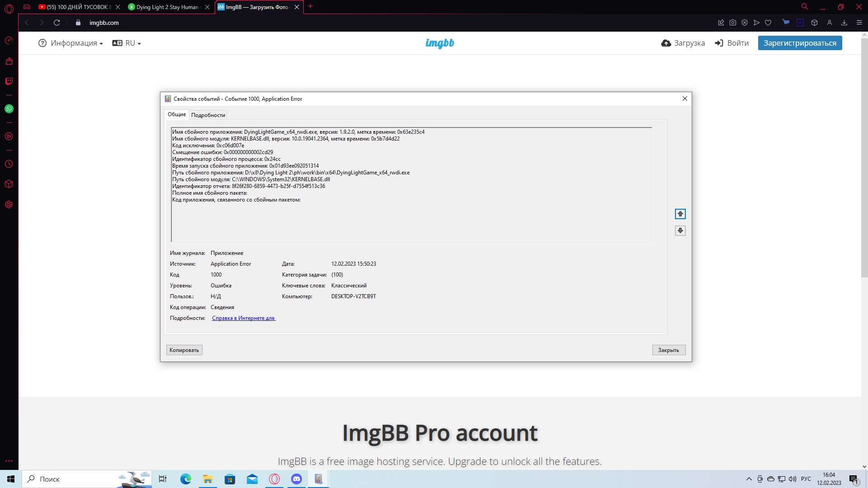Viewport: 868px width, 488px height.
Task: Click the Загрузка upload link
Action: coord(683,43)
